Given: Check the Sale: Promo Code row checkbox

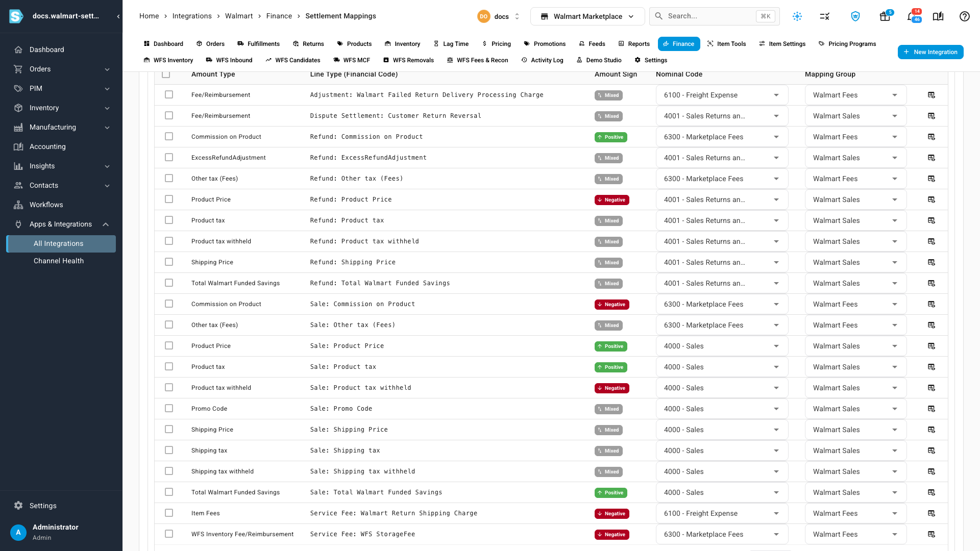Looking at the screenshot, I should [x=169, y=409].
